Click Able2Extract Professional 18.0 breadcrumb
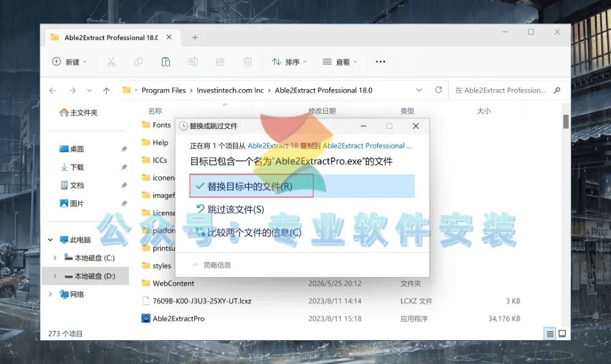This screenshot has width=611, height=364. [323, 90]
